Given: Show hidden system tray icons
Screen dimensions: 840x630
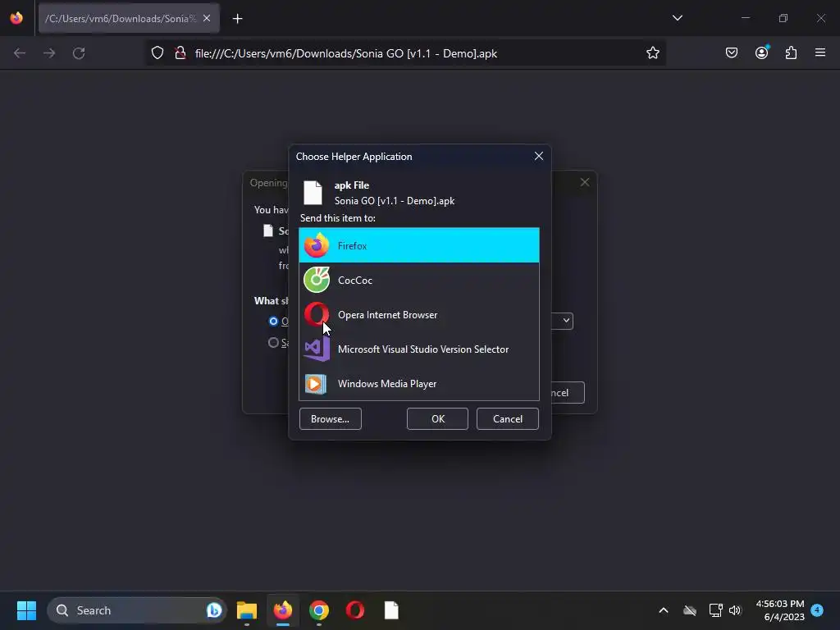Looking at the screenshot, I should point(663,610).
